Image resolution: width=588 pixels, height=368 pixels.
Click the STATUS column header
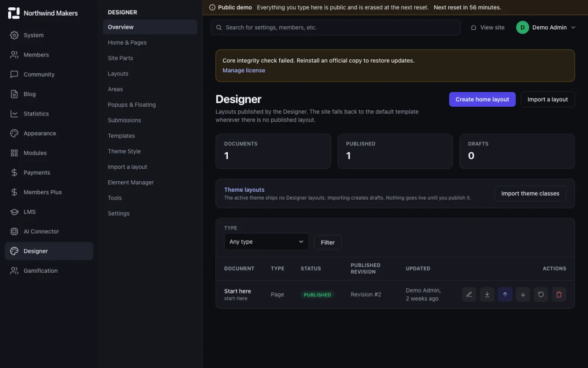click(x=311, y=269)
